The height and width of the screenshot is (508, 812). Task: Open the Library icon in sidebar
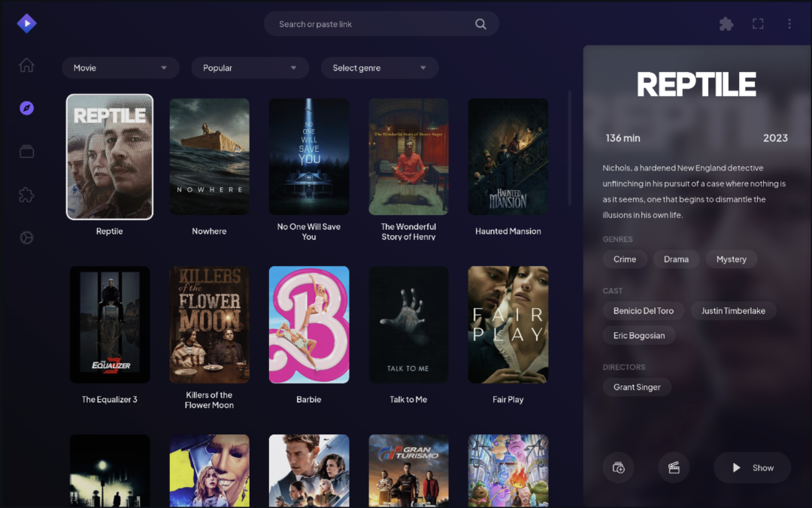[26, 152]
